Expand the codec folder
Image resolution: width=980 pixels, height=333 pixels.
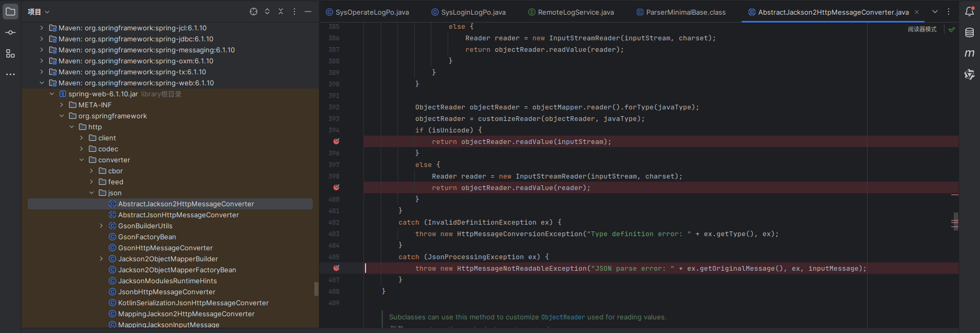(82, 149)
